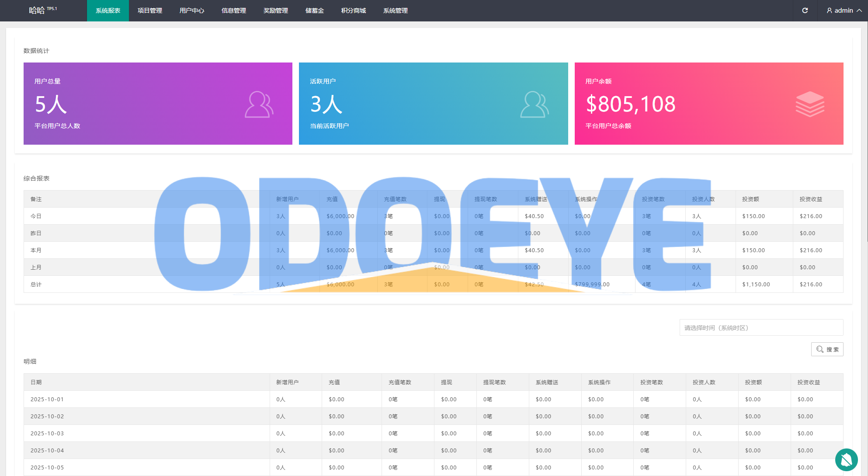Switch to the 系统报表 tab
Image resolution: width=868 pixels, height=476 pixels.
point(108,10)
